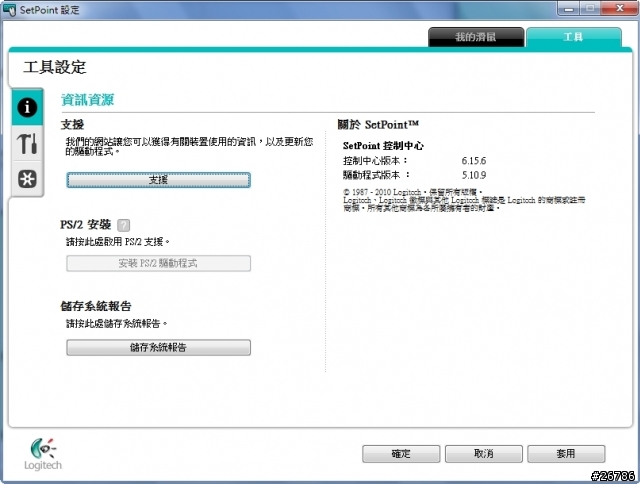
Task: Click the SetPoint 控制中心 label
Action: (x=383, y=146)
